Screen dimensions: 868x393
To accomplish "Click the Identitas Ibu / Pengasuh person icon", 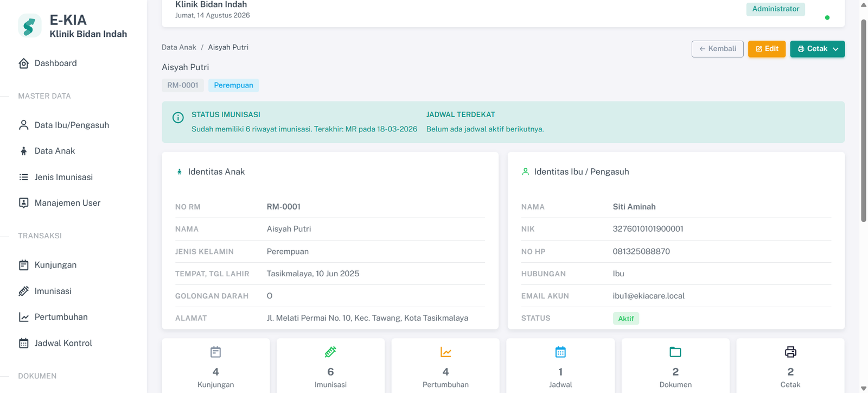I will [525, 172].
